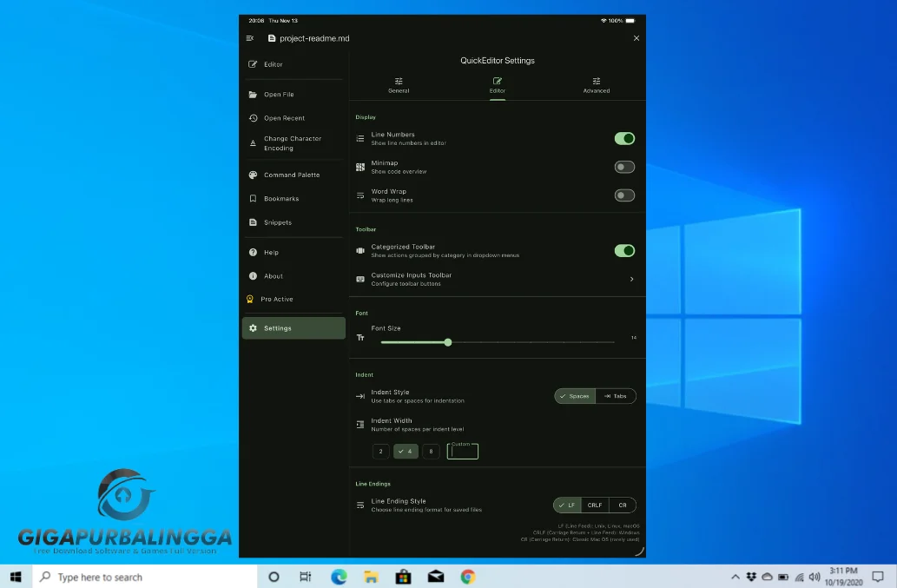Screen dimensions: 897x588
Task: Enable the Minimap code overview
Action: point(624,167)
